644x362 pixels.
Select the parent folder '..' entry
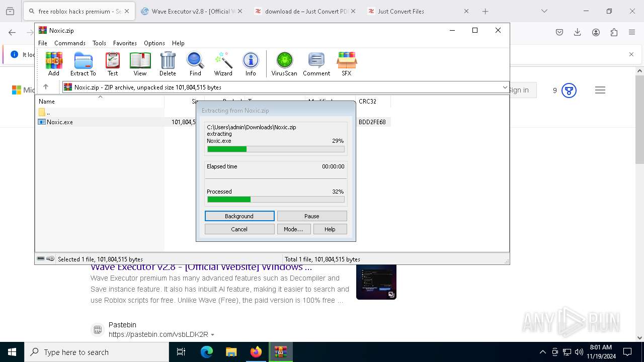pyautogui.click(x=44, y=112)
